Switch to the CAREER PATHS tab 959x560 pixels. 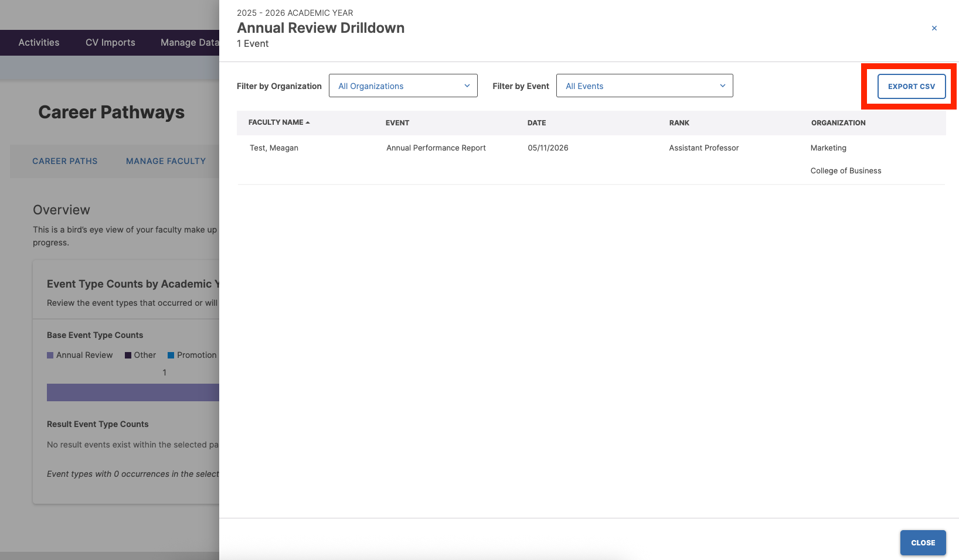tap(65, 161)
